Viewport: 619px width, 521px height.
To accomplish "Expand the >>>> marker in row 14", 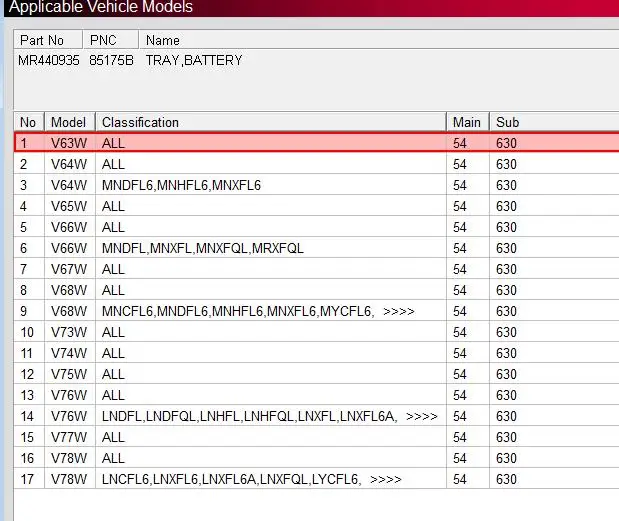I will (422, 416).
